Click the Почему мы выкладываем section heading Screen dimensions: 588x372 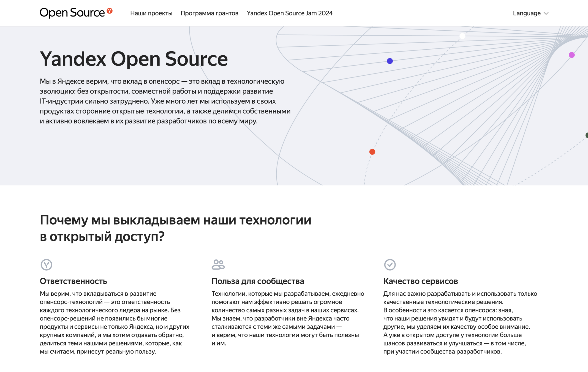pyautogui.click(x=175, y=228)
